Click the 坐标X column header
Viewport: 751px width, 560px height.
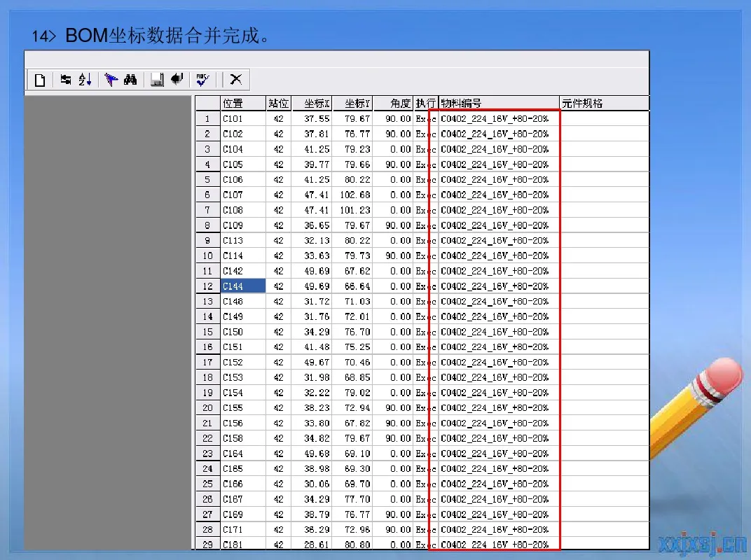312,104
